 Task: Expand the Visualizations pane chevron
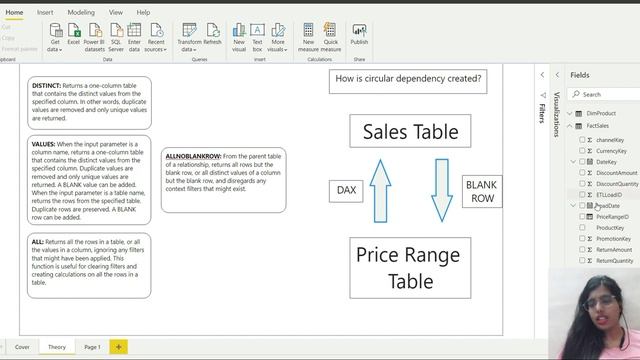pos(557,75)
